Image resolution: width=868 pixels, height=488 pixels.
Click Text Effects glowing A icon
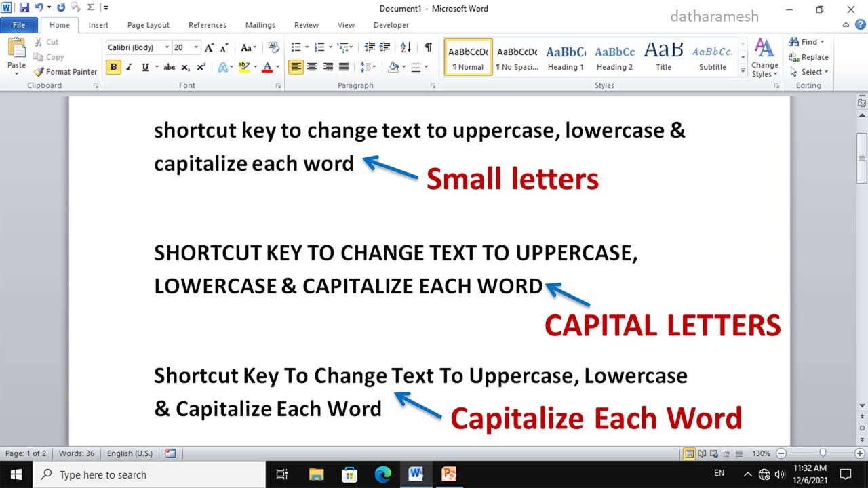coord(222,67)
